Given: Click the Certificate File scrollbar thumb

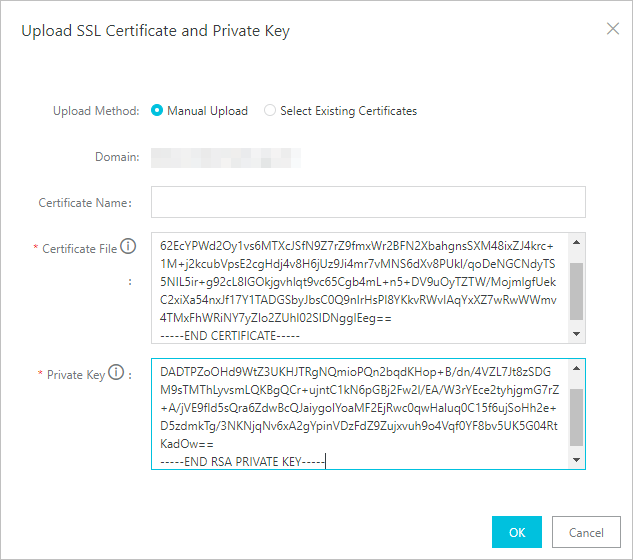Looking at the screenshot, I should (x=576, y=291).
